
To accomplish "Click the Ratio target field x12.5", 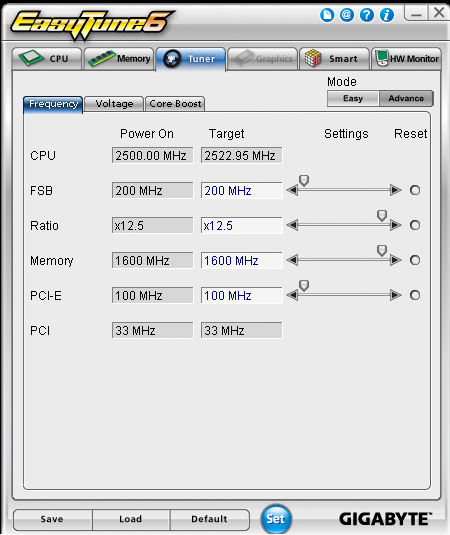I will tap(242, 226).
